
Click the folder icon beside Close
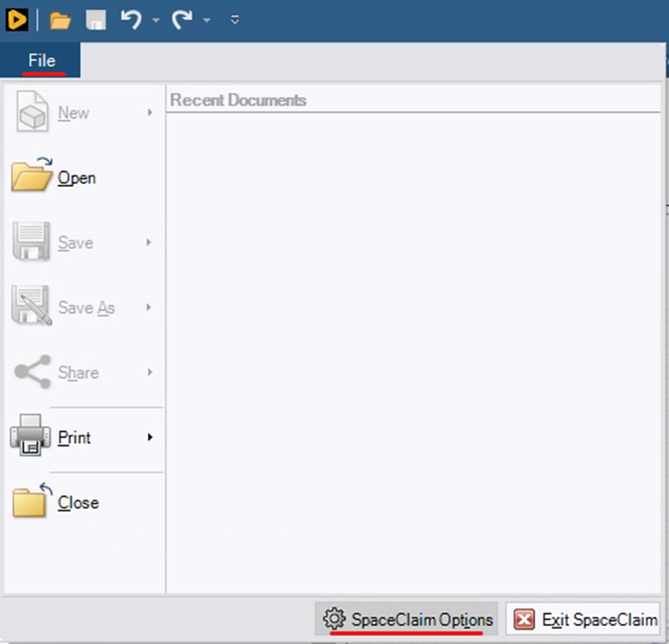pos(32,501)
